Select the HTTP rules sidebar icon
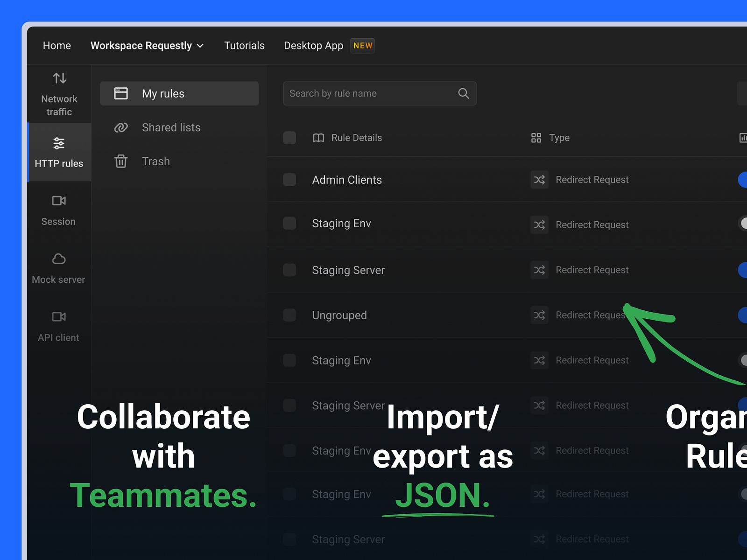747x560 pixels. pyautogui.click(x=59, y=152)
